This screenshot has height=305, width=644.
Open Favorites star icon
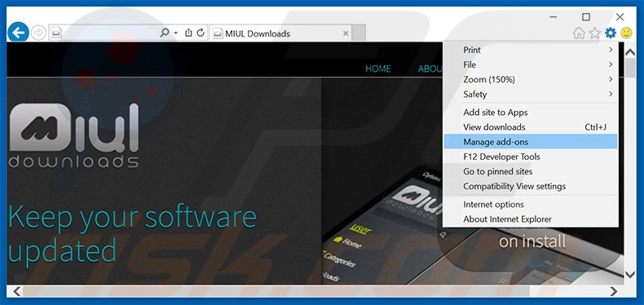coord(595,33)
